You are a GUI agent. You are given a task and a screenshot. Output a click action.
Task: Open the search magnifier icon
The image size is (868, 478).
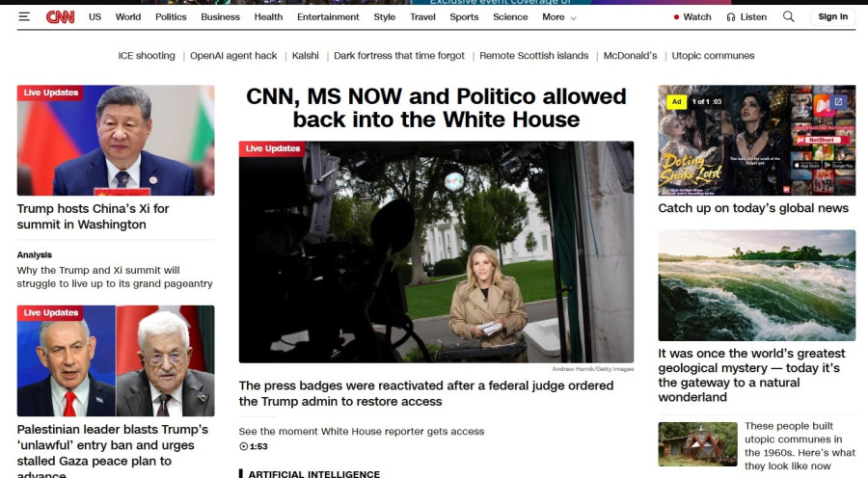789,16
